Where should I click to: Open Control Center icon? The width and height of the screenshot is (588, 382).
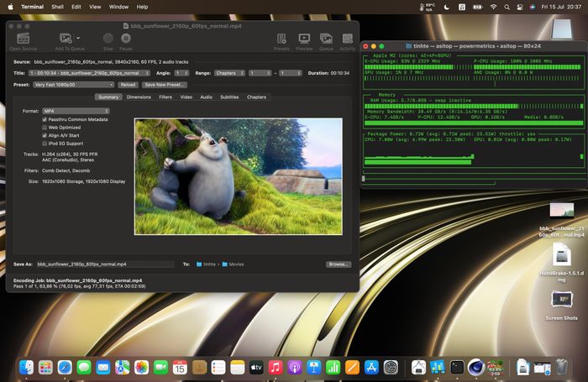click(520, 7)
